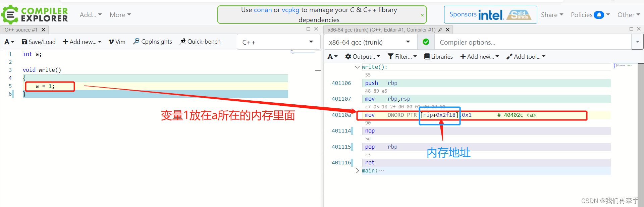
Task: Open the Output... settings menu
Action: (363, 57)
